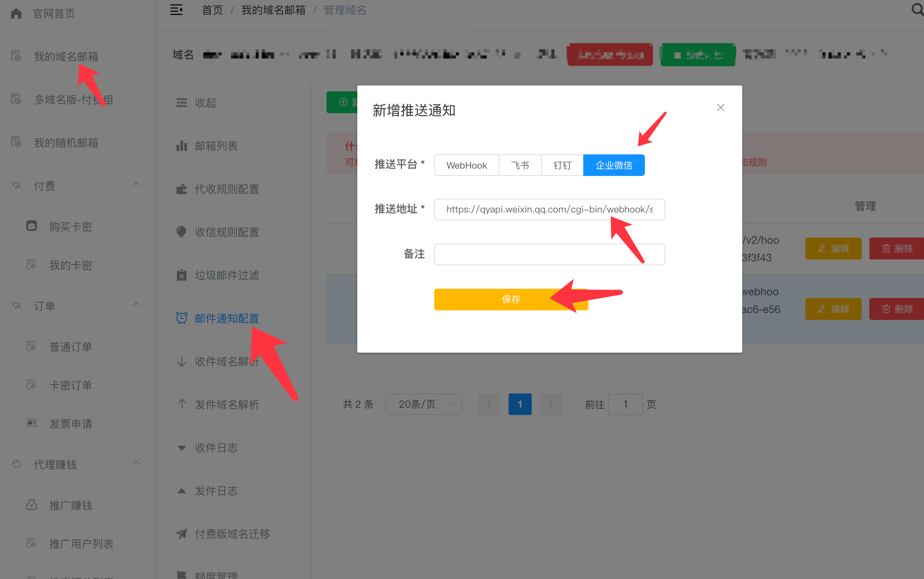This screenshot has height=579, width=924.
Task: Click the 管理 column header
Action: pyautogui.click(x=865, y=206)
